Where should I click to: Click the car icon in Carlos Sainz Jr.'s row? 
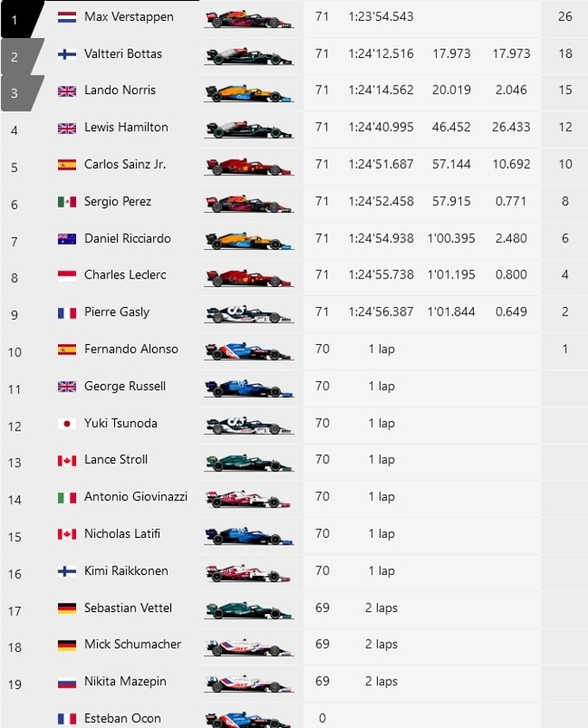coord(248,166)
